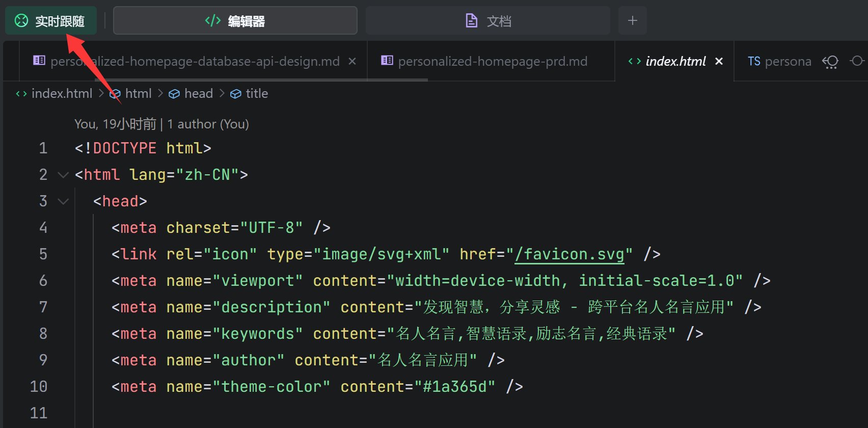Close the personalized-homepage-database-api-design.md tab

(352, 62)
